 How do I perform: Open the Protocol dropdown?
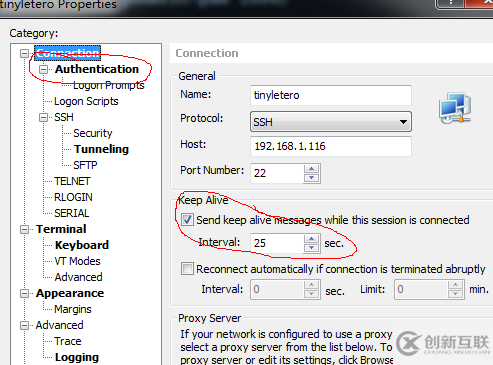(331, 122)
